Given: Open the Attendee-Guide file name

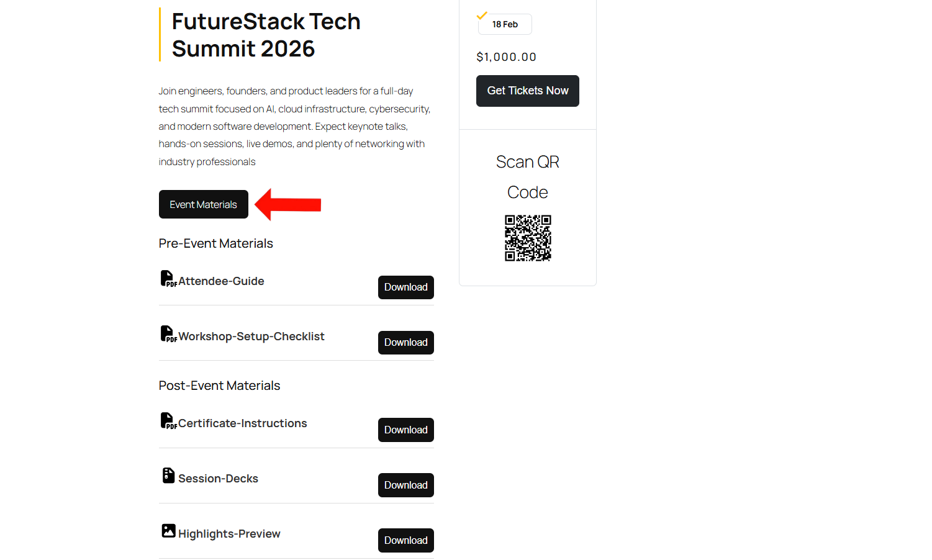Looking at the screenshot, I should click(221, 281).
